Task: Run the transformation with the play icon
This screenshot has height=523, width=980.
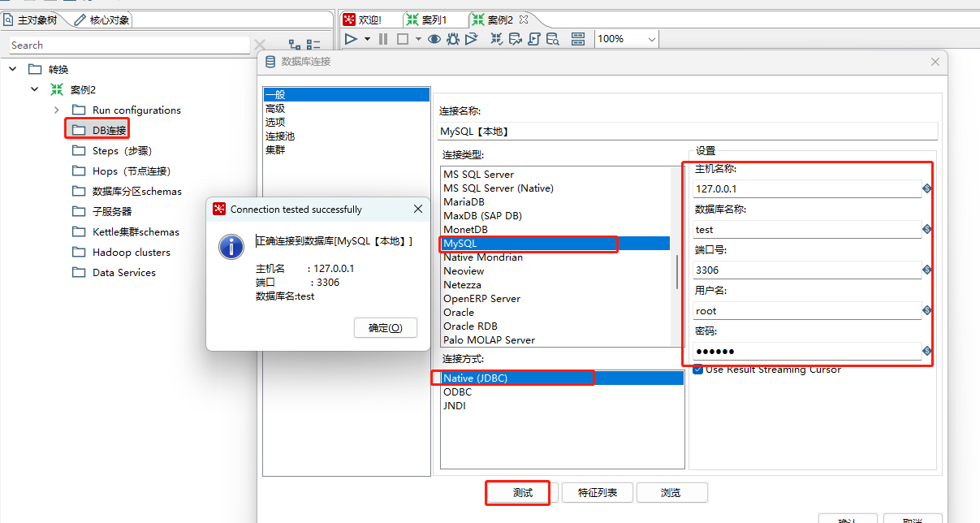Action: (x=351, y=39)
